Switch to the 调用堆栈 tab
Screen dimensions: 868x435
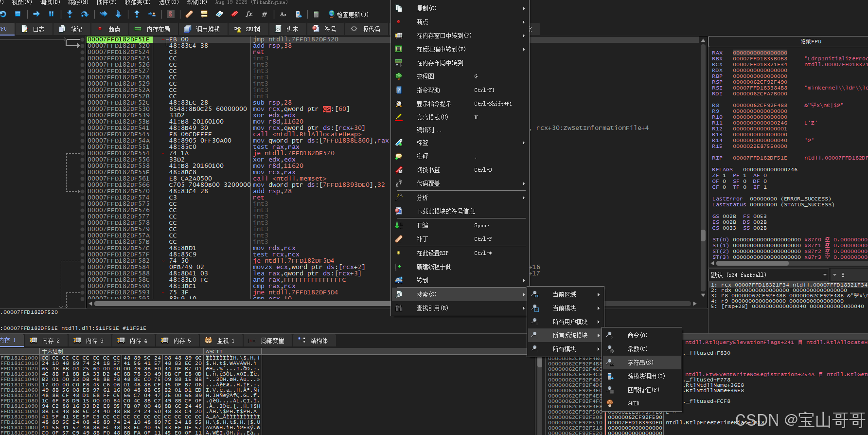click(x=202, y=29)
